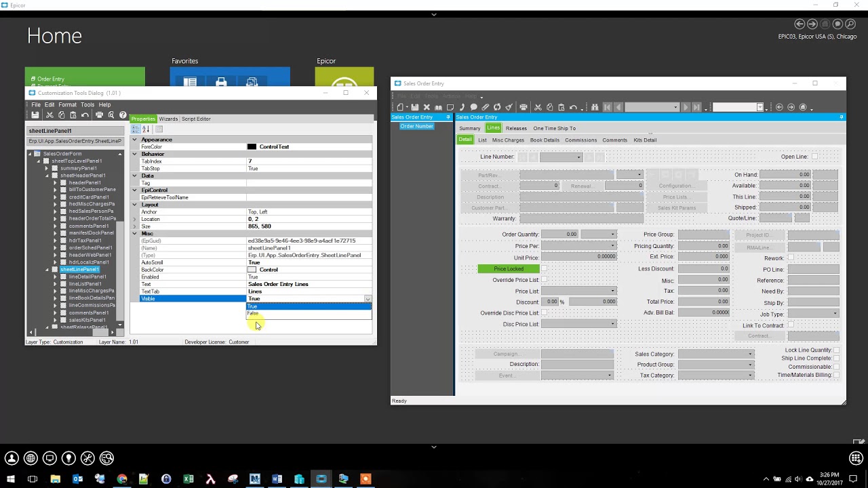Toggle the Override Disc Price List checkbox
This screenshot has width=868, height=488.
pos(544,313)
